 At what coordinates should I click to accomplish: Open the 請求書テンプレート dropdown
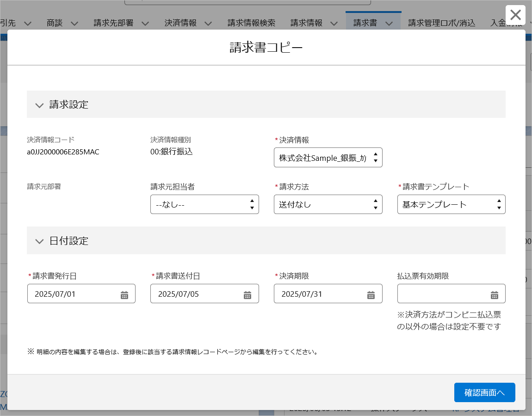tap(451, 205)
